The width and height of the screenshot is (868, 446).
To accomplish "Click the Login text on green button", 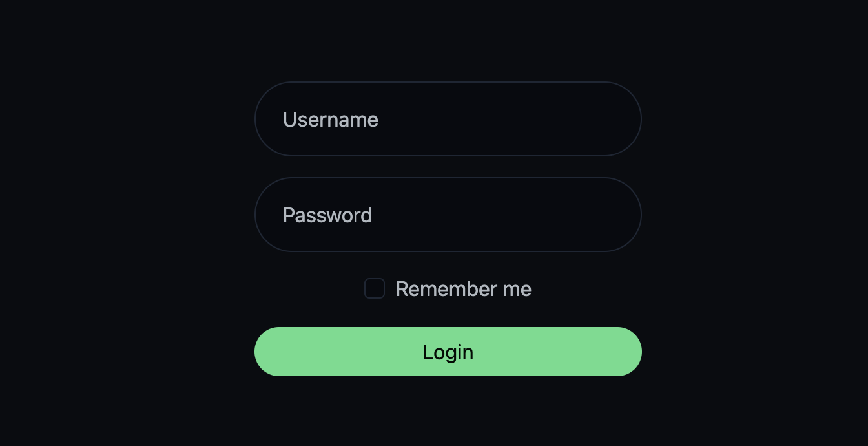I will coord(448,352).
